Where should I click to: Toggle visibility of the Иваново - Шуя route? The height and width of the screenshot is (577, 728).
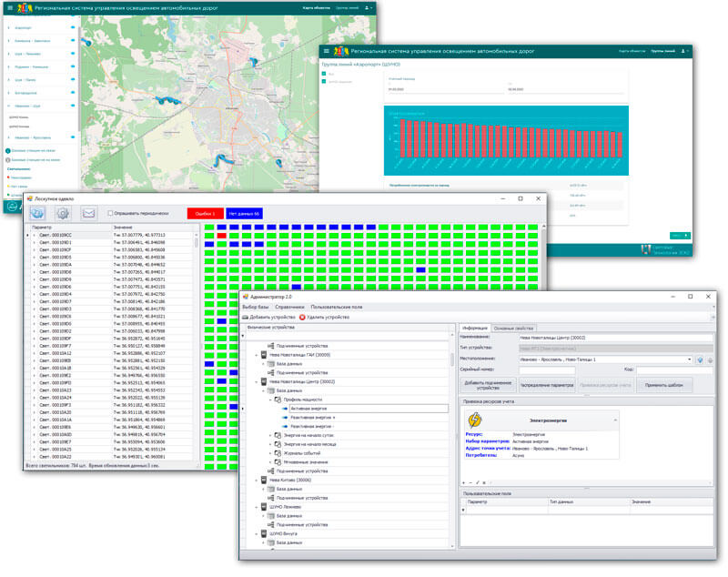tap(73, 106)
